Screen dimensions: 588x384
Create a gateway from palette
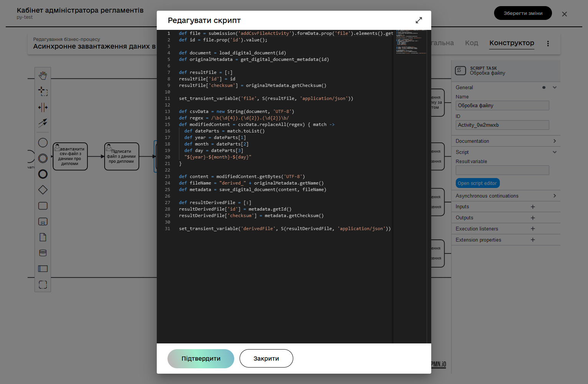[x=43, y=190]
